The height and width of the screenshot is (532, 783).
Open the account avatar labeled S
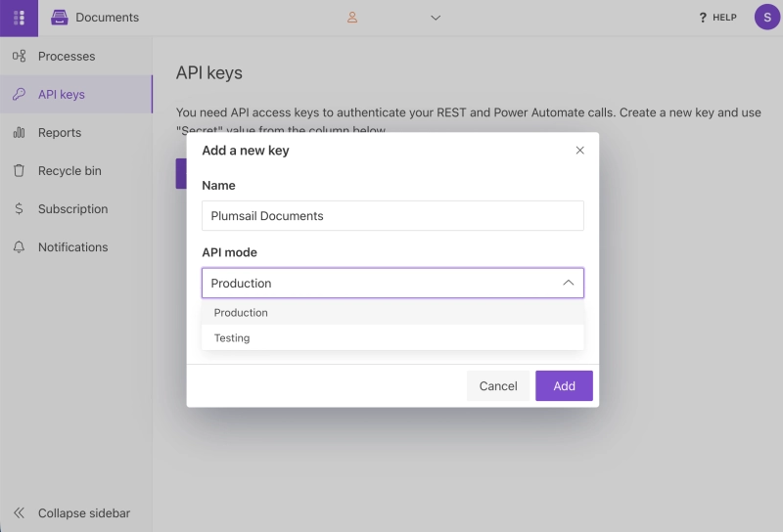point(767,18)
